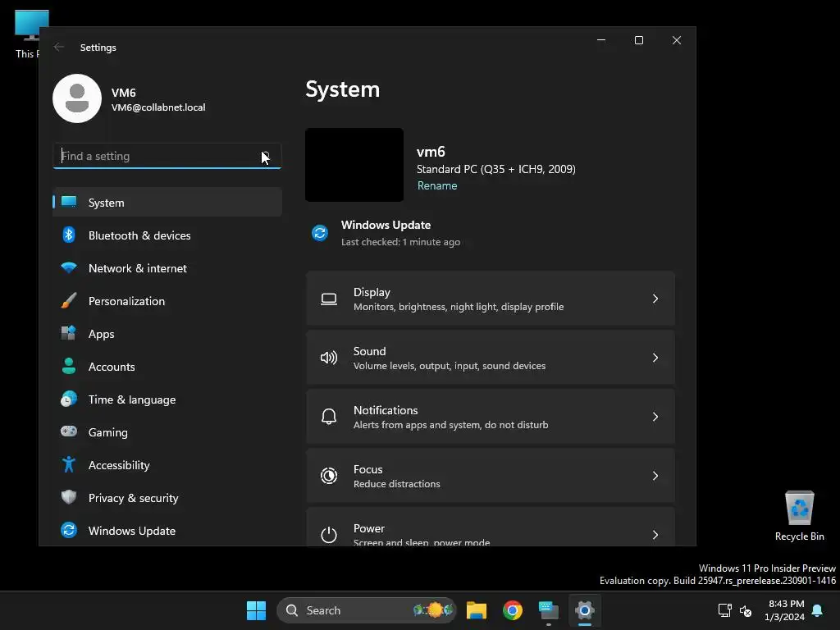Go to the Accounts category
The width and height of the screenshot is (840, 630).
(167, 367)
